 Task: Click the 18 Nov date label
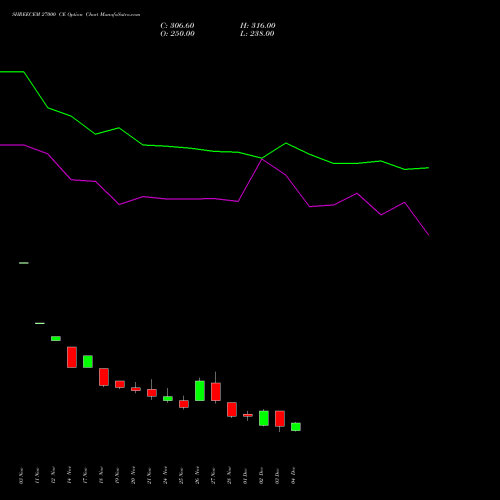(x=101, y=476)
